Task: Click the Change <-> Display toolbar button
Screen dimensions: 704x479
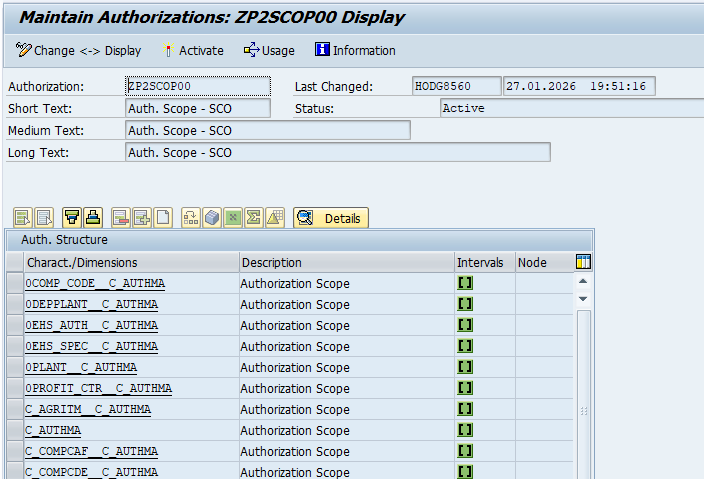Action: (x=78, y=50)
